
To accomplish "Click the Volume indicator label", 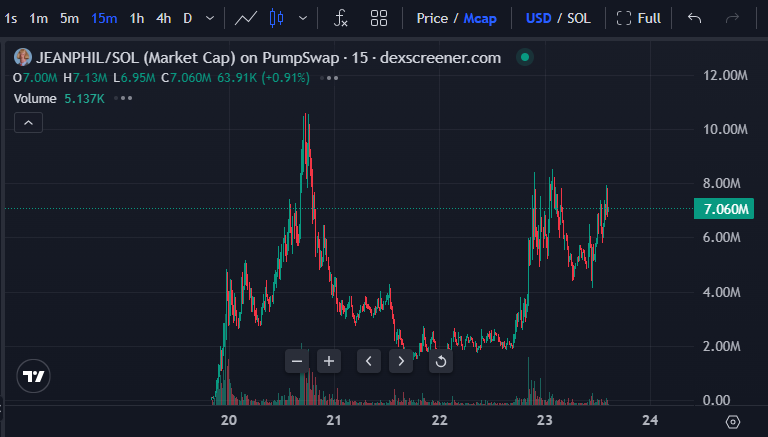I will point(35,98).
